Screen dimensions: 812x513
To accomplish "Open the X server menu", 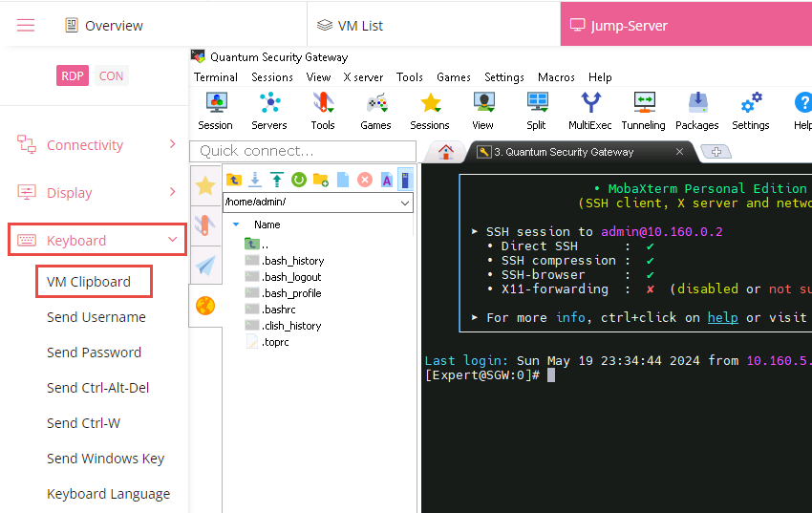I will pyautogui.click(x=364, y=77).
